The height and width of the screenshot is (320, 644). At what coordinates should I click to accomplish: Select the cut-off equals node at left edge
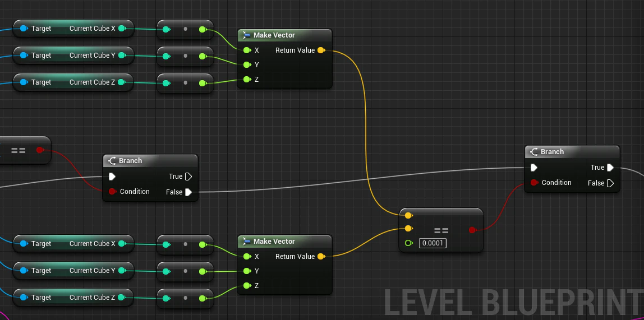coord(25,150)
